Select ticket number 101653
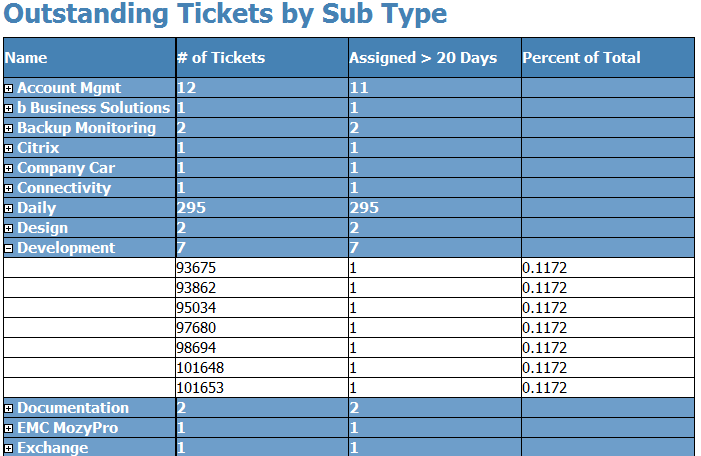Viewport: 701px width, 456px height. (x=200, y=388)
